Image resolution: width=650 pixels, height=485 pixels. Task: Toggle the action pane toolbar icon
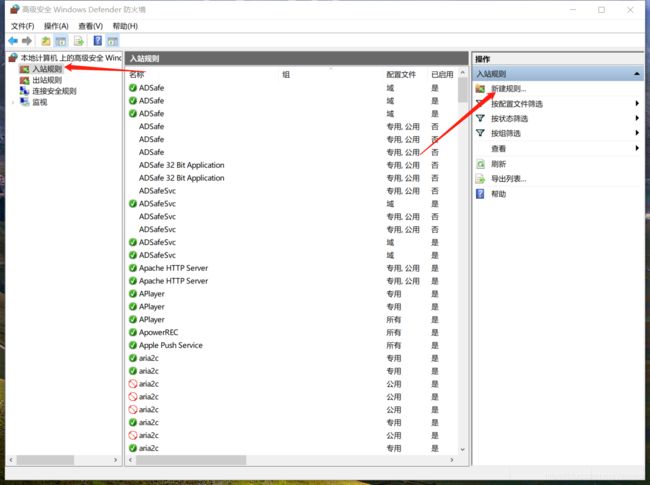[x=113, y=41]
